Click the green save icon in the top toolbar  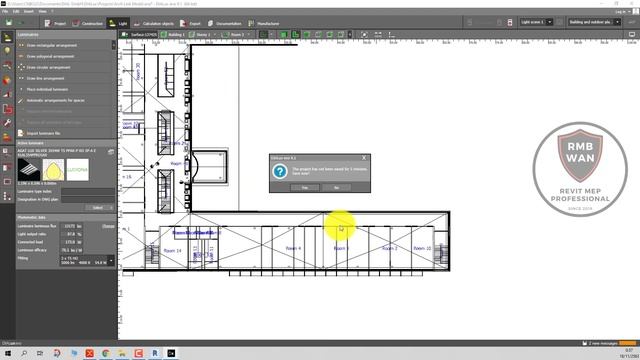(9, 23)
